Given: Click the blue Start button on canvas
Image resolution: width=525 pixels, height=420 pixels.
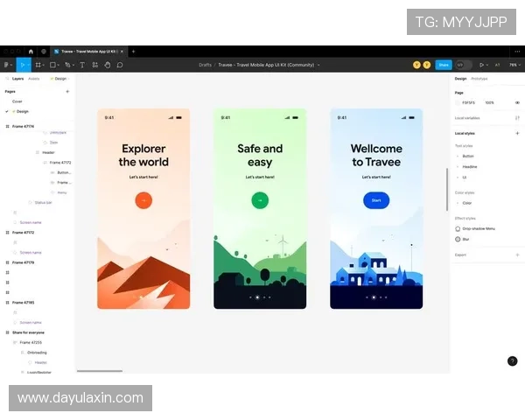Looking at the screenshot, I should 376,200.
